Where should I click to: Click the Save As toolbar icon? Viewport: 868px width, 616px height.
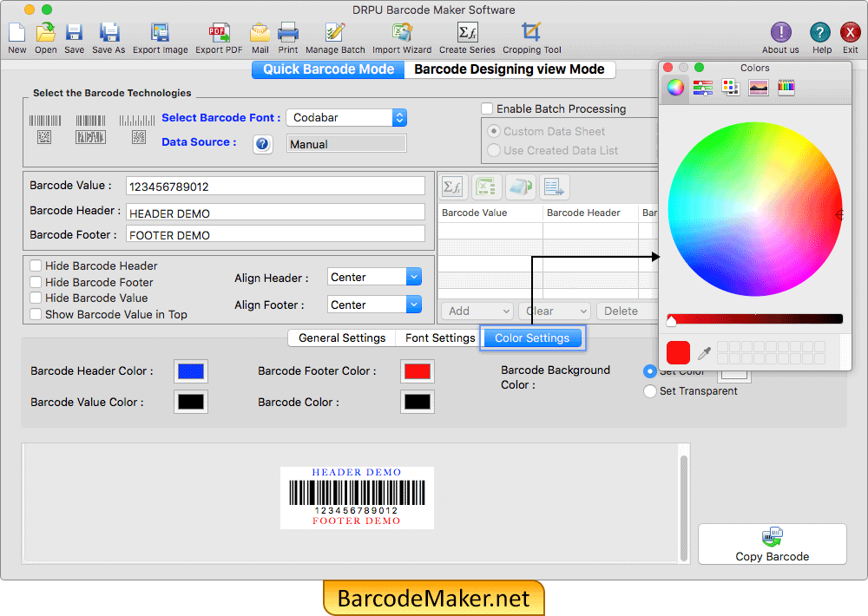(x=109, y=33)
